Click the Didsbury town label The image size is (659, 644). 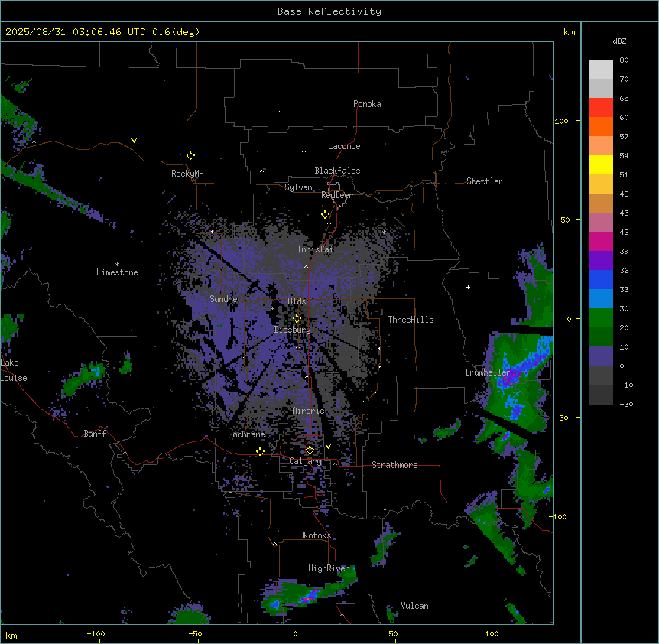click(293, 330)
